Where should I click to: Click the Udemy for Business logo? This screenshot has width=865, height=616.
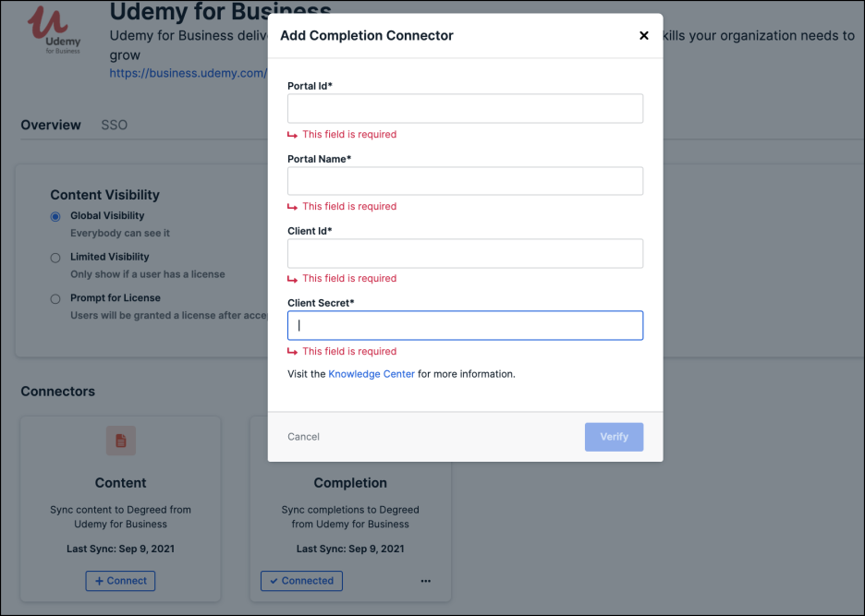(x=55, y=30)
